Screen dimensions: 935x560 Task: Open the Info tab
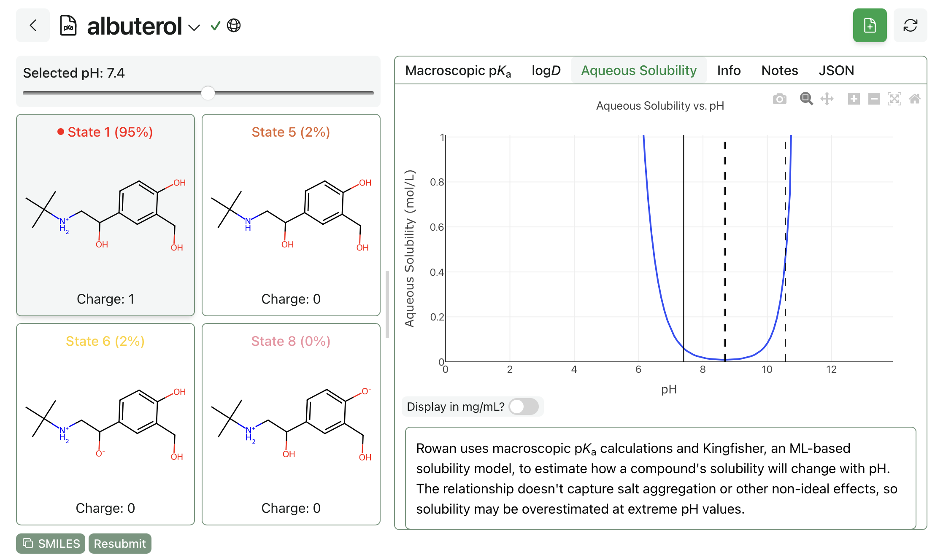tap(729, 70)
